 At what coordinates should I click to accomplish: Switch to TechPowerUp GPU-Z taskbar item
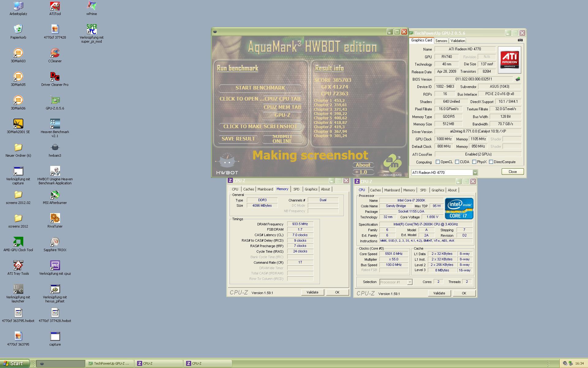pos(110,363)
